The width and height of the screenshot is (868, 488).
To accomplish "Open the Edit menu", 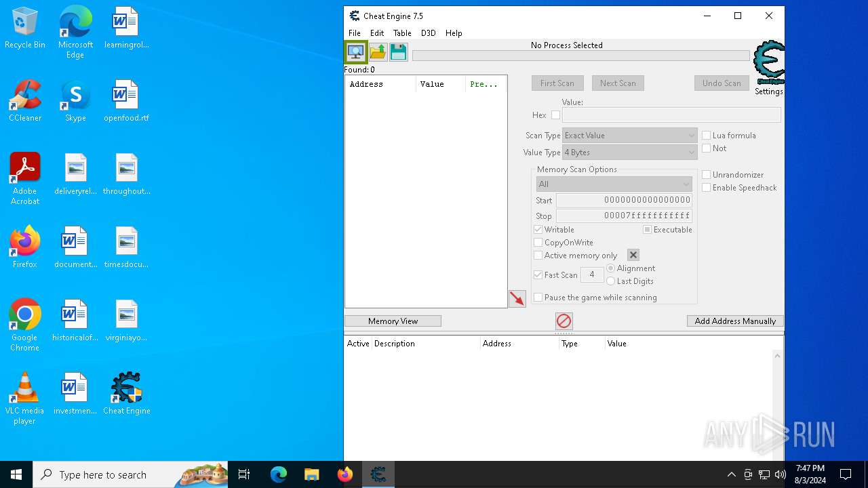I will point(377,33).
